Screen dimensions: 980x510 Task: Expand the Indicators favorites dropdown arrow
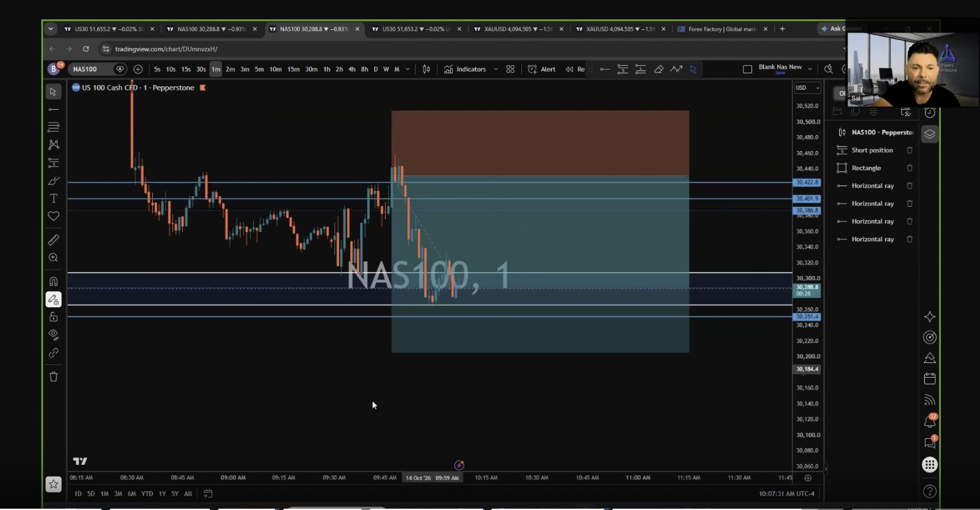[495, 69]
